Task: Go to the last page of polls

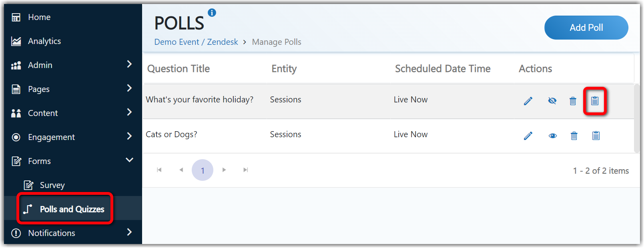Action: point(246,170)
